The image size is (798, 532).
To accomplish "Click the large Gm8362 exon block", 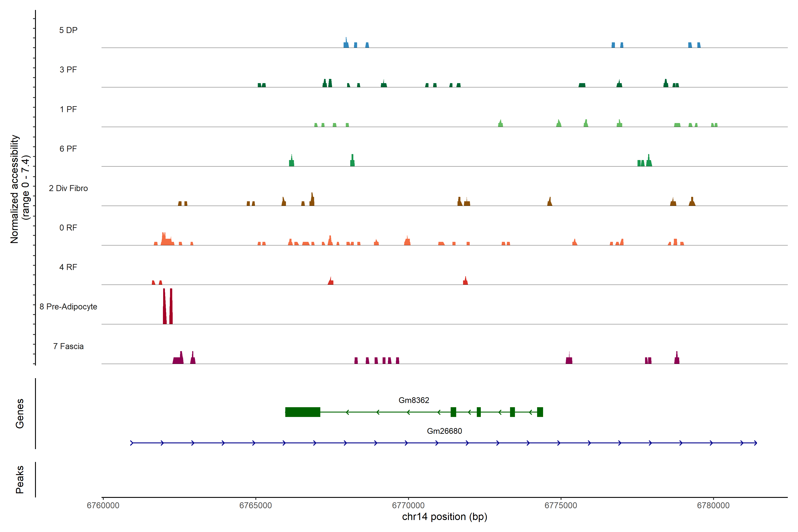I will click(x=303, y=412).
